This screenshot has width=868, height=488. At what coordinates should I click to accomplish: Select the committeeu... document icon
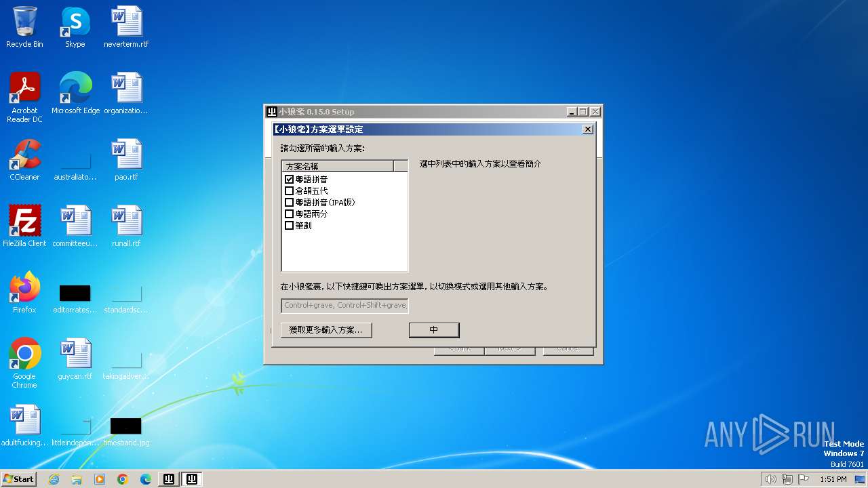[75, 226]
